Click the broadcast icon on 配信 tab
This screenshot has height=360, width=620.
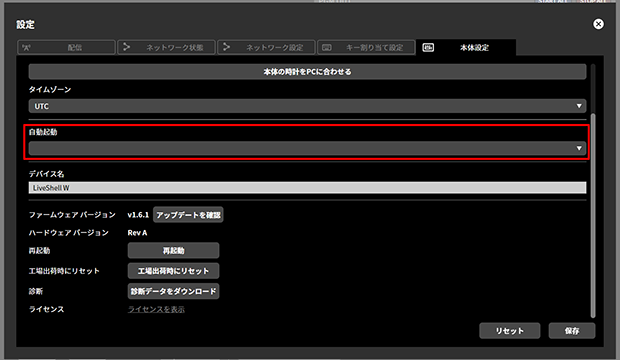pos(26,47)
